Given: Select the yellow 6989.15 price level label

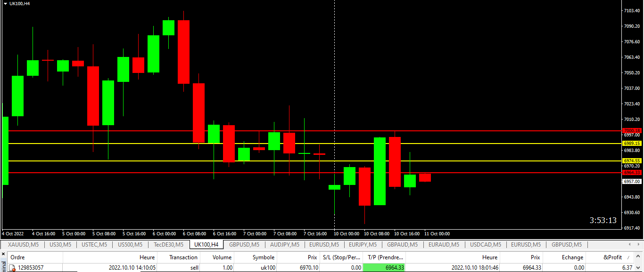Looking at the screenshot, I should [x=632, y=143].
